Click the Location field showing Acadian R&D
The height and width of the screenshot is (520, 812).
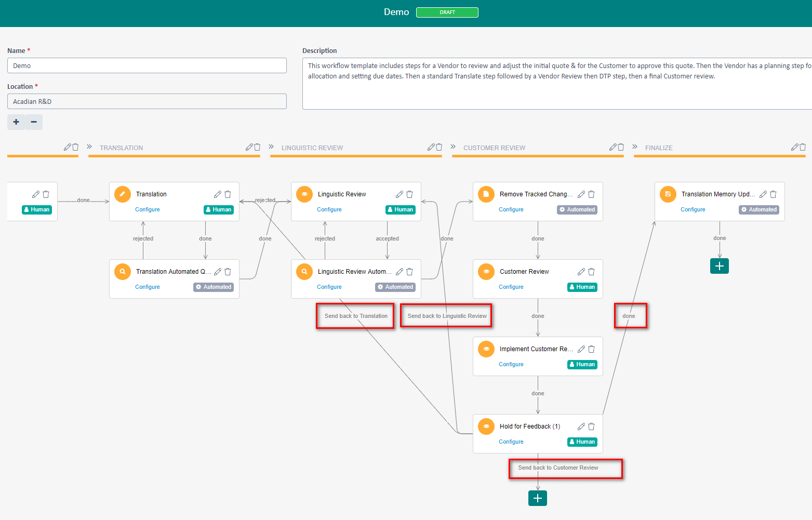click(x=147, y=101)
